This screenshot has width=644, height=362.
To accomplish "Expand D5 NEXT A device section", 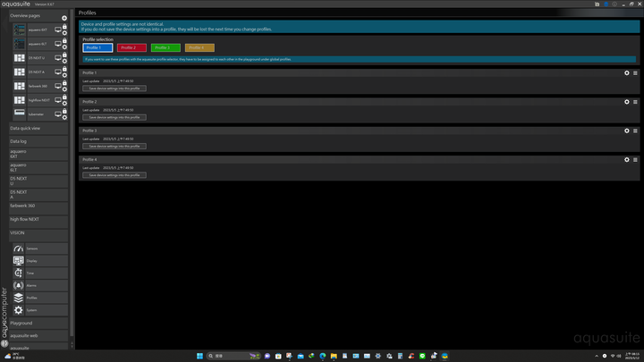I will [38, 195].
